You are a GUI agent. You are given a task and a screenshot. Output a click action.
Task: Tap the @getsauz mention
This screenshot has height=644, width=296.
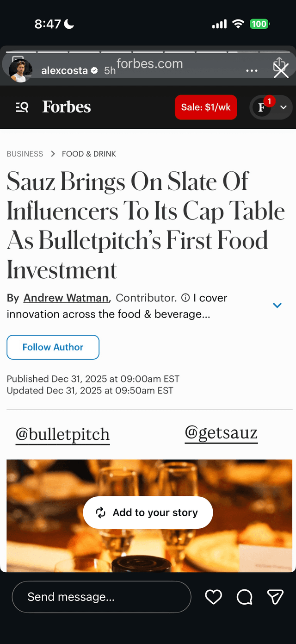point(221,433)
